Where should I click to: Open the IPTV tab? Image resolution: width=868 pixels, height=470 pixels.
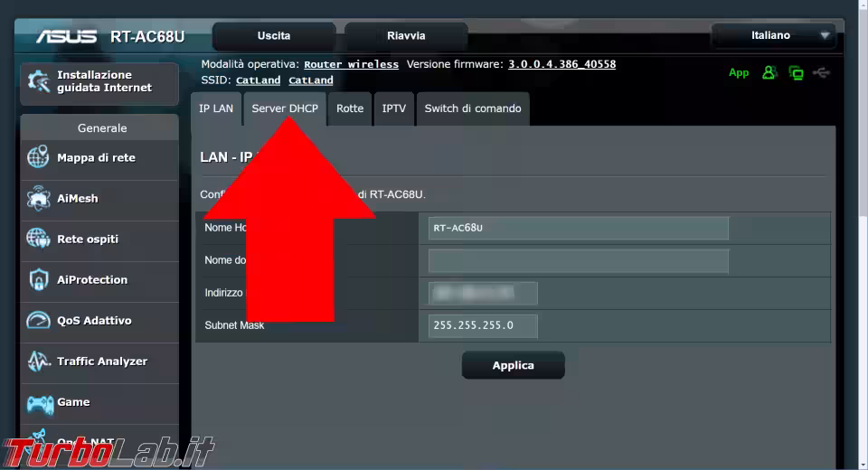pyautogui.click(x=393, y=108)
